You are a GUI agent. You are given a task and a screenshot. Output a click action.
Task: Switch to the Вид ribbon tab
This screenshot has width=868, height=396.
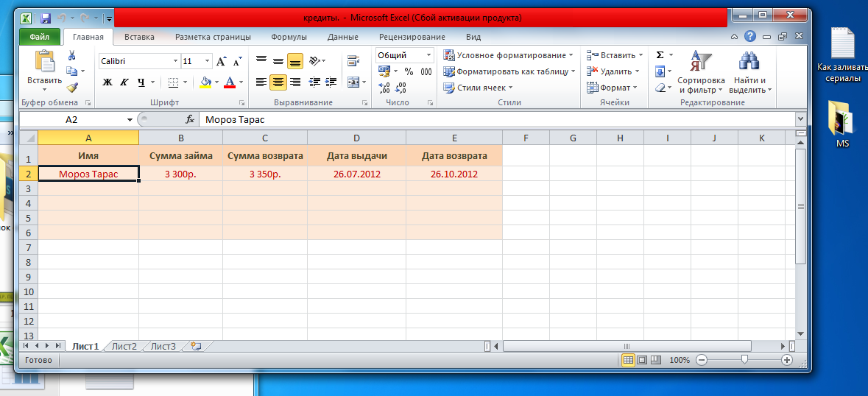point(473,37)
